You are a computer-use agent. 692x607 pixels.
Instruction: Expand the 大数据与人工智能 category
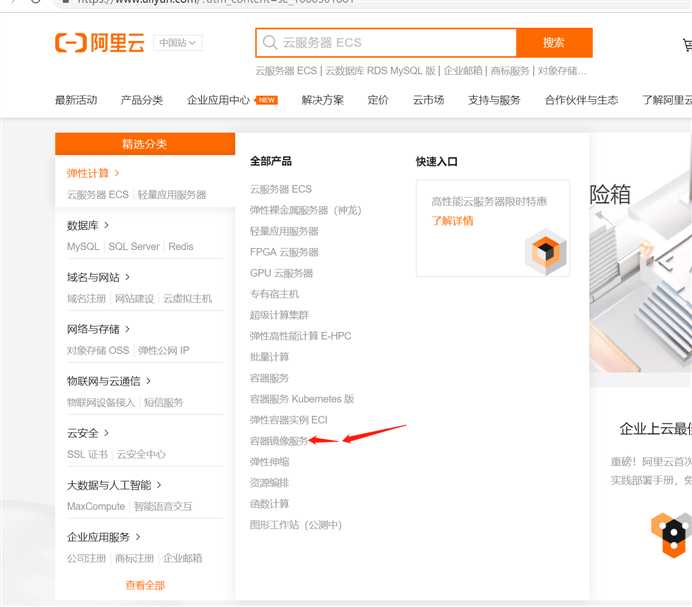click(x=114, y=485)
